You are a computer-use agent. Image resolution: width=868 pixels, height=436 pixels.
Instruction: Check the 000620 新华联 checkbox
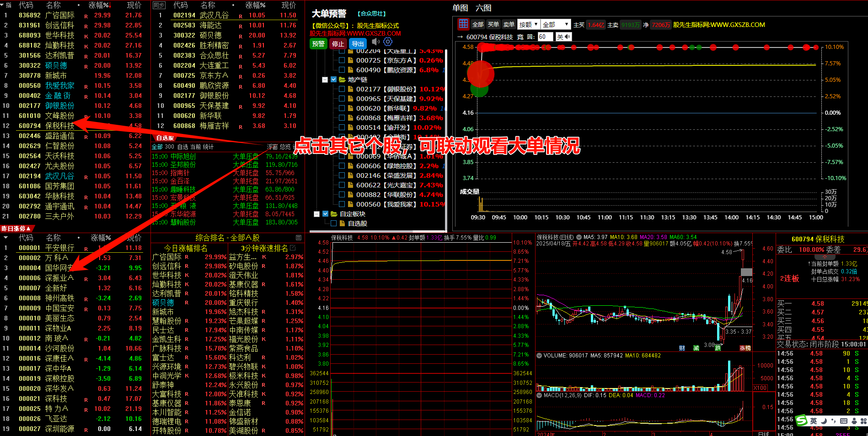coord(342,108)
